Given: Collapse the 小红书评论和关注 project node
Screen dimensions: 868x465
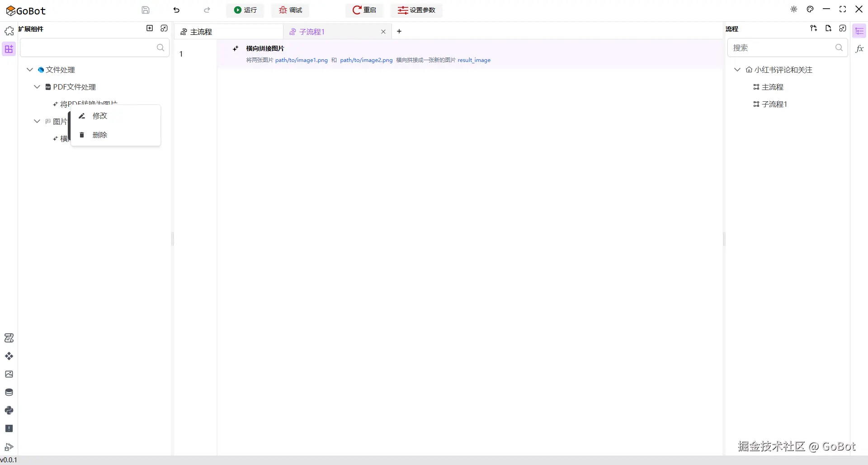Looking at the screenshot, I should point(737,70).
